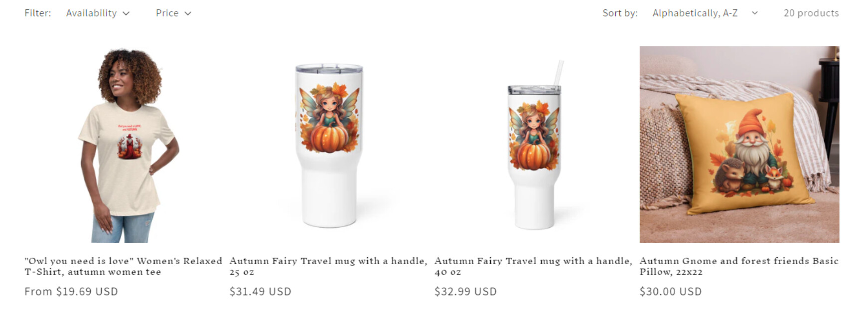The width and height of the screenshot is (868, 313).
Task: Open Autumn Fairy Travel mug 40 oz title
Action: 533,266
